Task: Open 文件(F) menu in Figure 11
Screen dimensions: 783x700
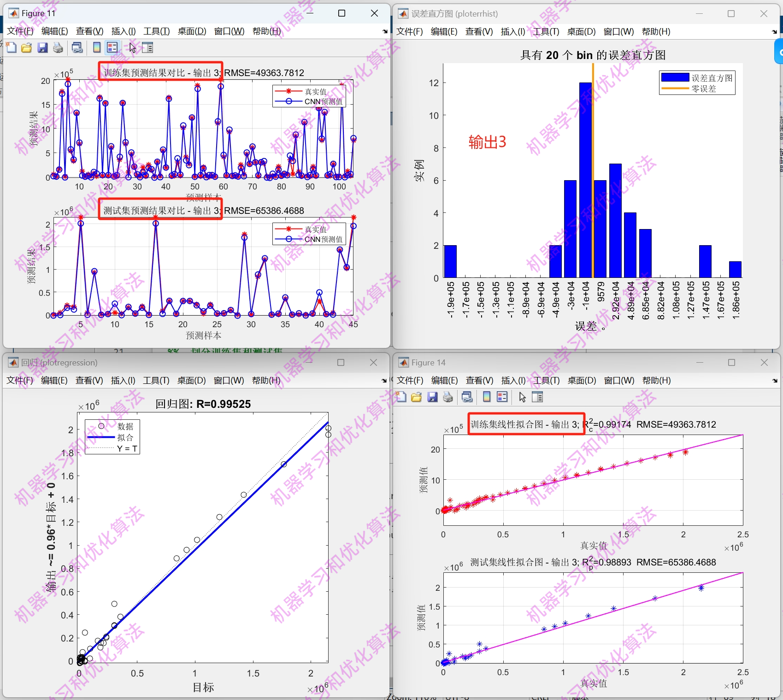Action: pos(20,31)
